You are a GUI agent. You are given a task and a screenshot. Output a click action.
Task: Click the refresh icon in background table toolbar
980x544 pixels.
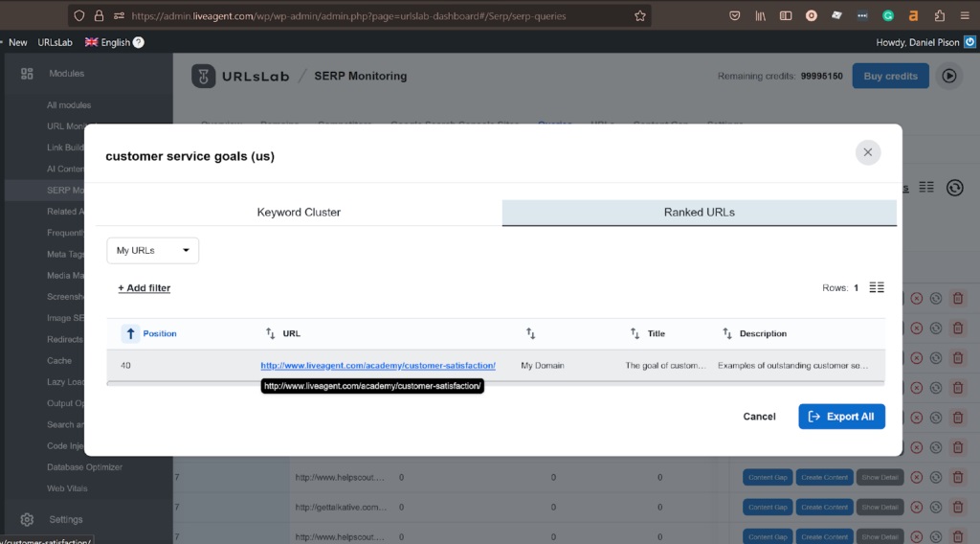[954, 188]
